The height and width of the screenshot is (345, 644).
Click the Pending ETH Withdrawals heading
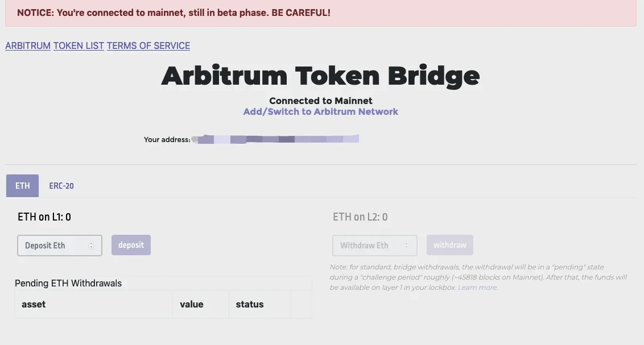68,283
